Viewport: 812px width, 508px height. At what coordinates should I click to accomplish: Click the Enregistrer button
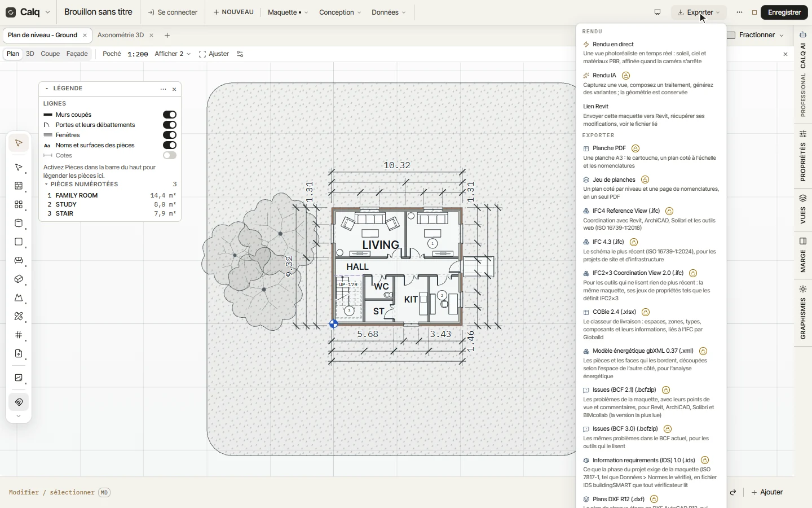[x=784, y=12]
